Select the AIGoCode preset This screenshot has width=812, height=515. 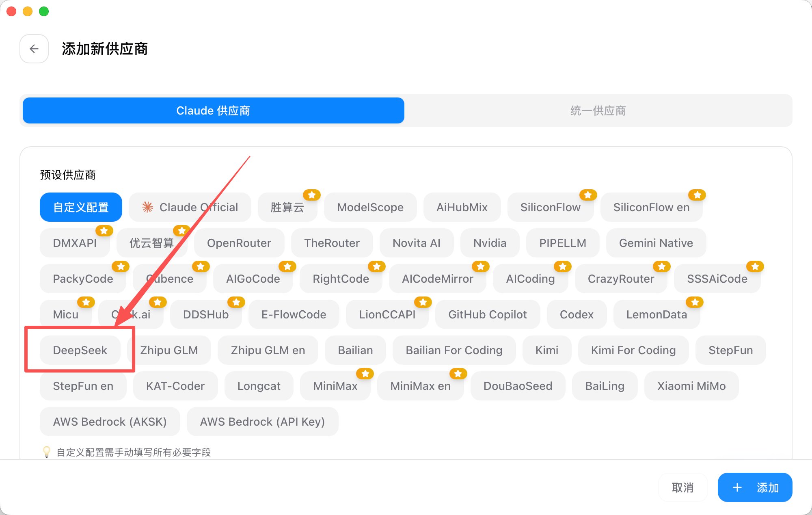253,279
